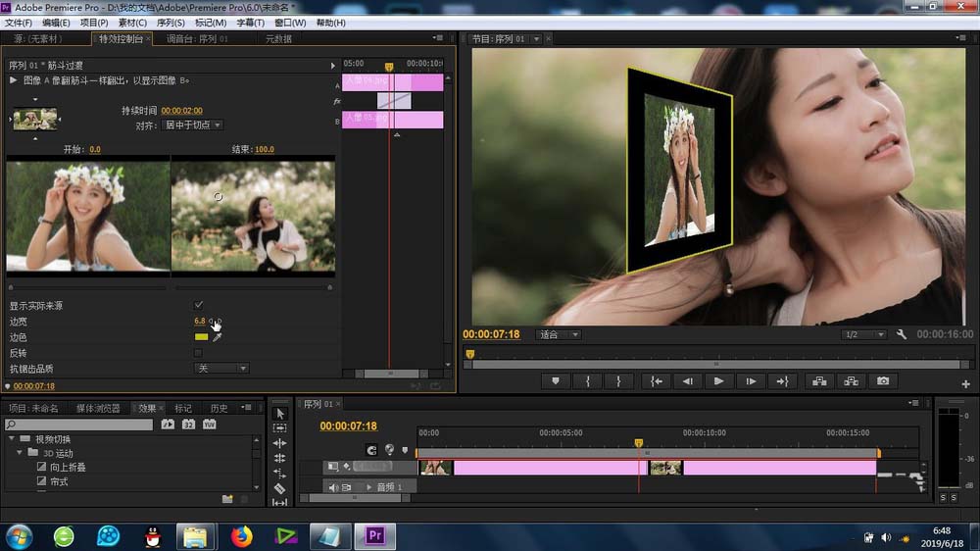The width and height of the screenshot is (980, 551).
Task: Open program sequence 01 dropdown arrow
Action: [536, 39]
